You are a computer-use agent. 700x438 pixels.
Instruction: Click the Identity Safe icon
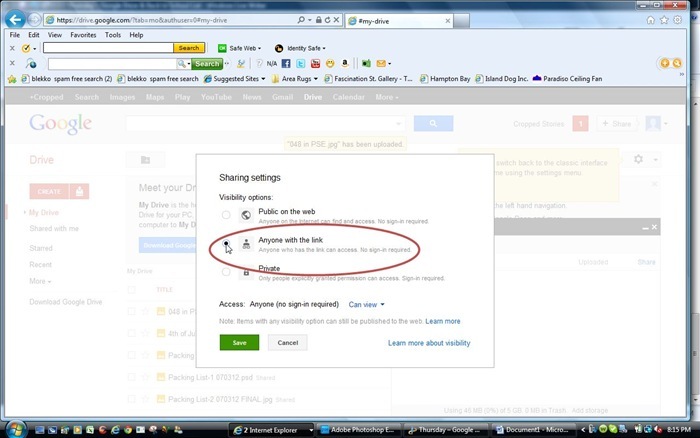click(279, 48)
